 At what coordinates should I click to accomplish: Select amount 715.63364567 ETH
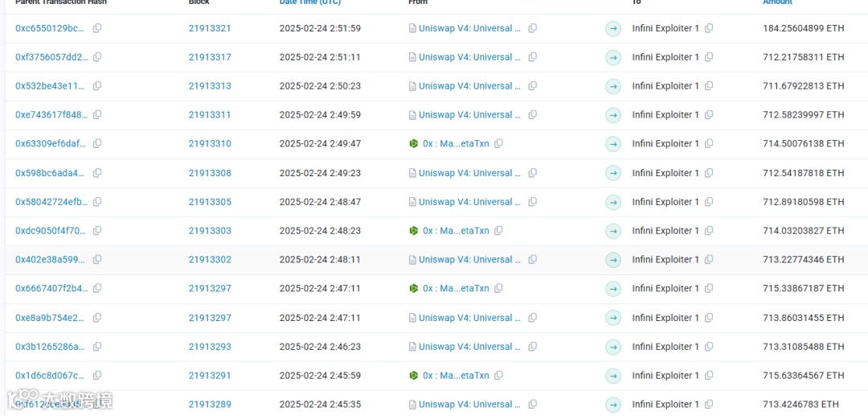(804, 376)
